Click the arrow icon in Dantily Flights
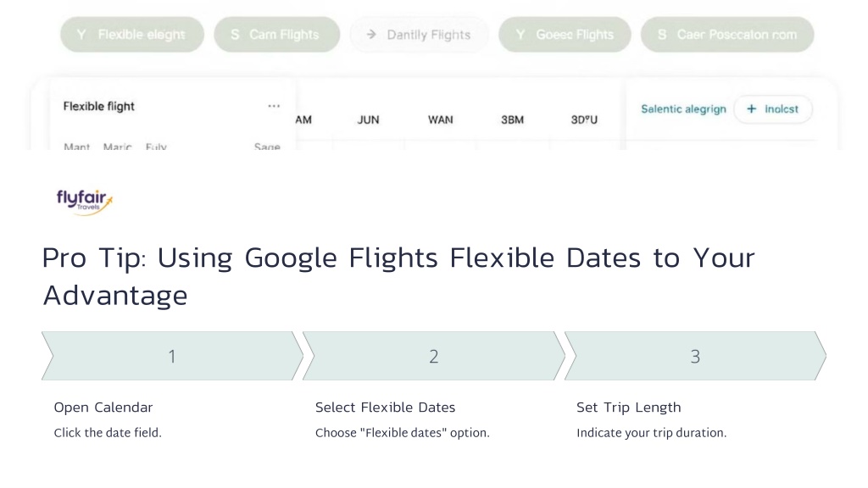Viewport: 868px width, 488px height. (371, 34)
